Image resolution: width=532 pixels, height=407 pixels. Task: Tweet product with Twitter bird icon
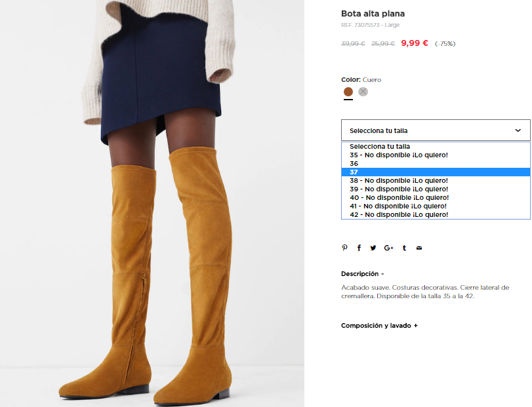tap(373, 248)
